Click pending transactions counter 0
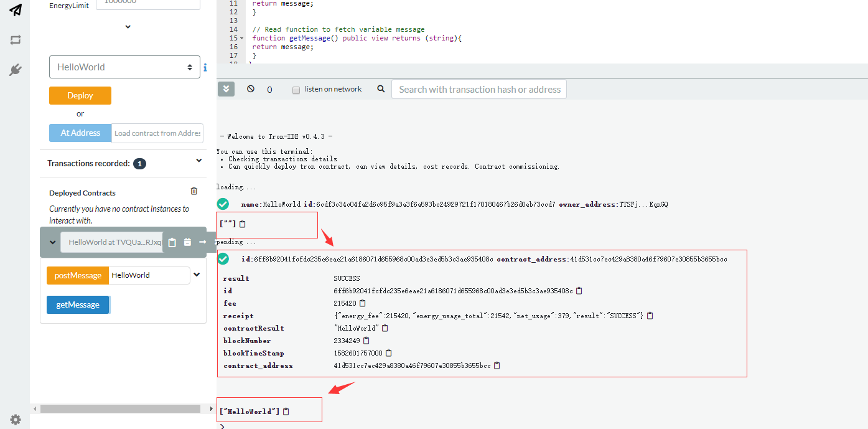Image resolution: width=868 pixels, height=429 pixels. click(x=269, y=90)
